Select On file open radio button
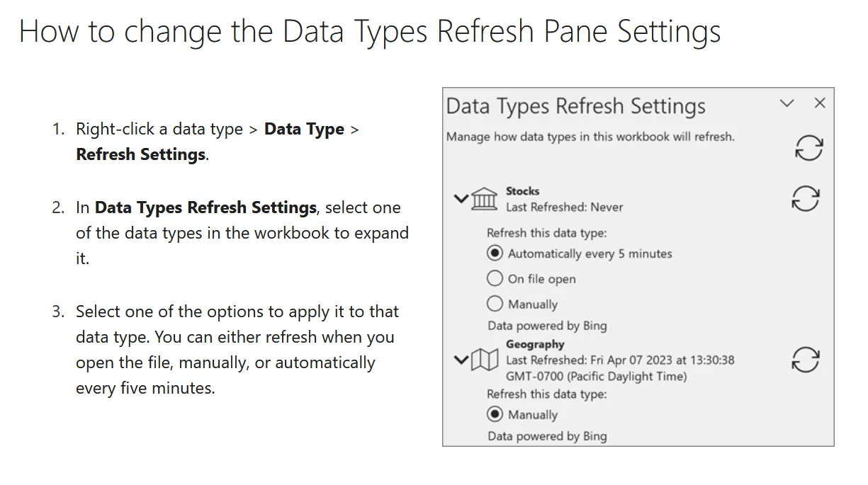 (x=495, y=279)
